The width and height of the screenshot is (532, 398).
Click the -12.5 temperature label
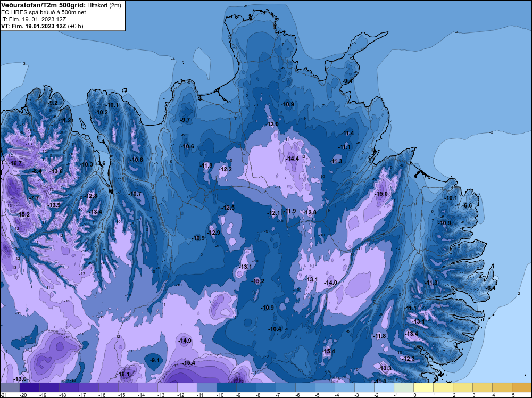[x=228, y=208]
